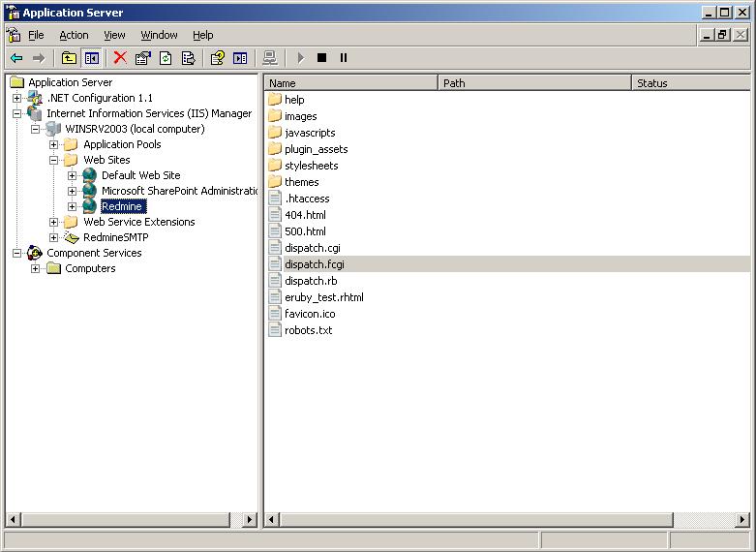The width and height of the screenshot is (756, 552).
Task: Collapse the Component Services node
Action: 16,254
